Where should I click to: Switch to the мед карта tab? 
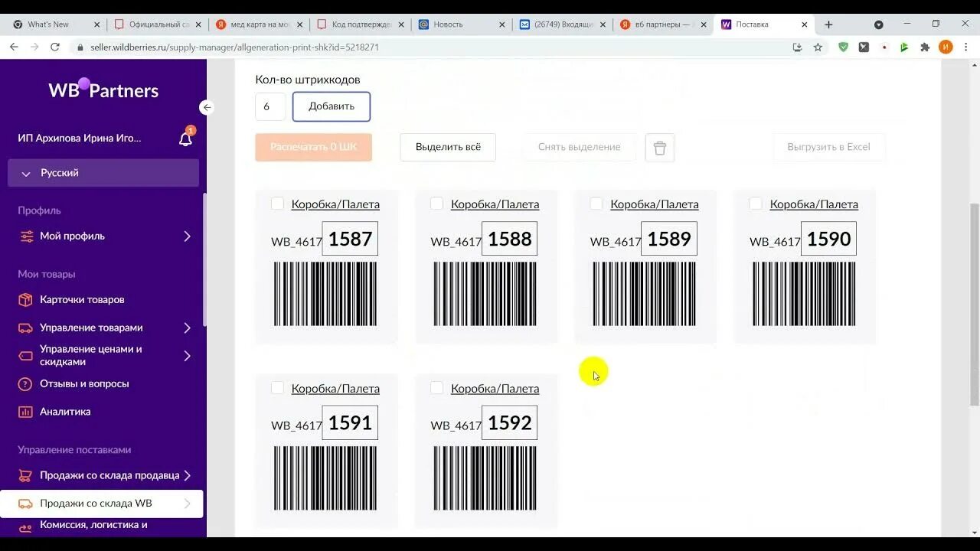point(259,24)
